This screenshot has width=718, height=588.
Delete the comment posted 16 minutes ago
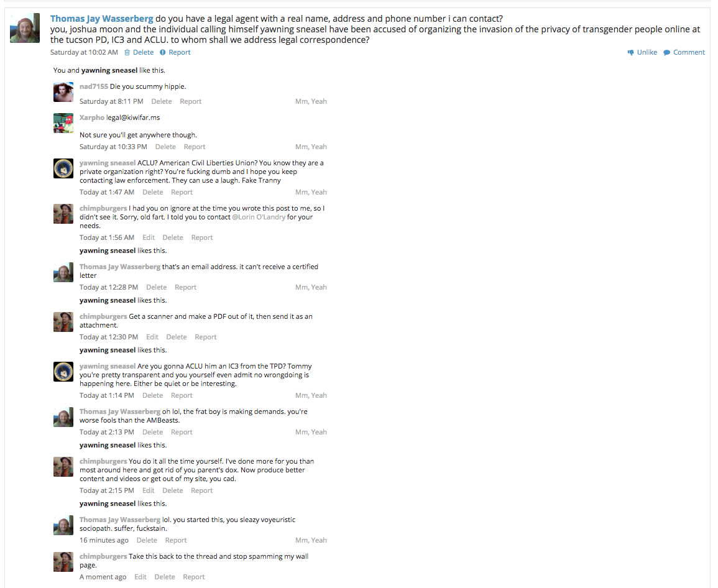[x=147, y=540]
